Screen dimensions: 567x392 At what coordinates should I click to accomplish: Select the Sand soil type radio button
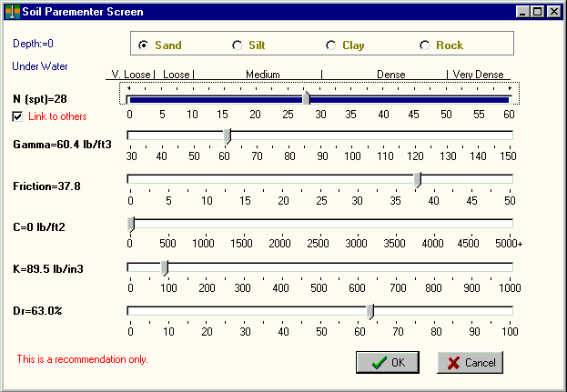144,45
